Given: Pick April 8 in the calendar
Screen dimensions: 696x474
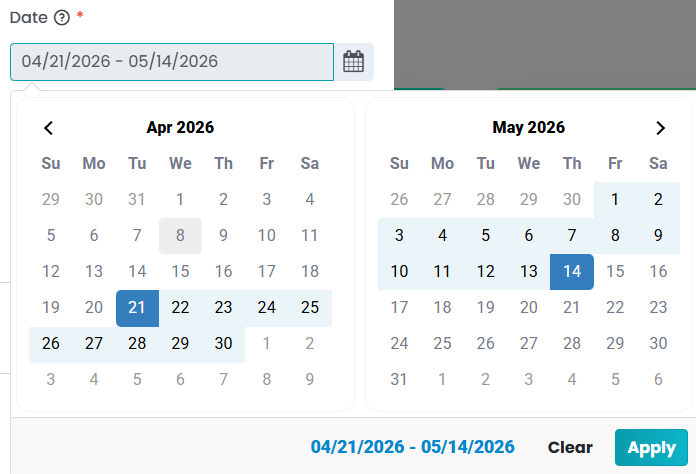Looking at the screenshot, I should (x=180, y=236).
